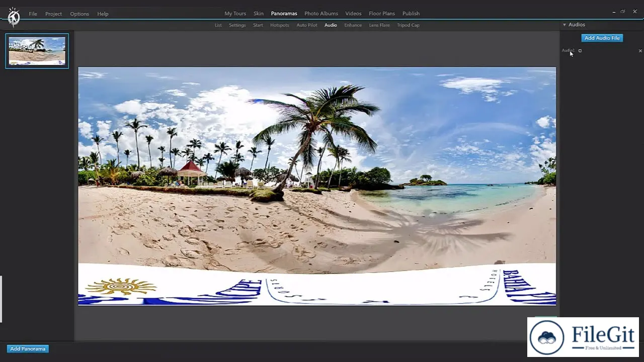
Task: Select the Audio sub-tab
Action: (331, 25)
